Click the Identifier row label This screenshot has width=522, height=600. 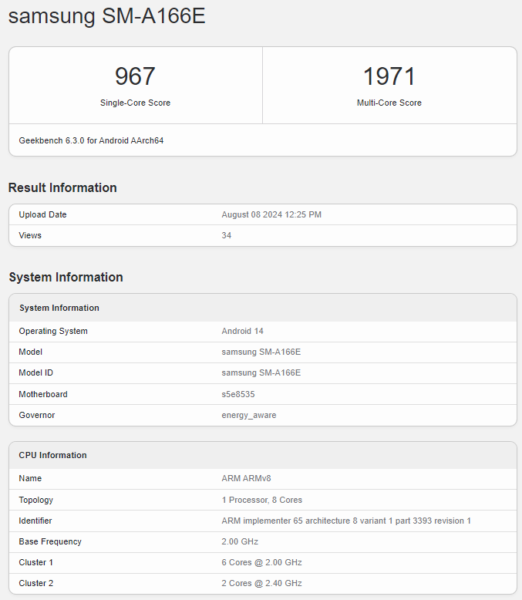pos(35,521)
